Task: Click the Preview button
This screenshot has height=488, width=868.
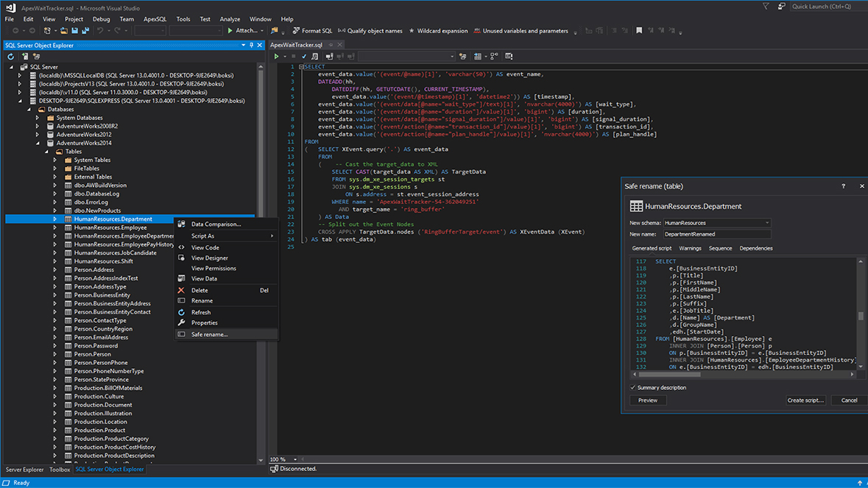Action: point(648,400)
